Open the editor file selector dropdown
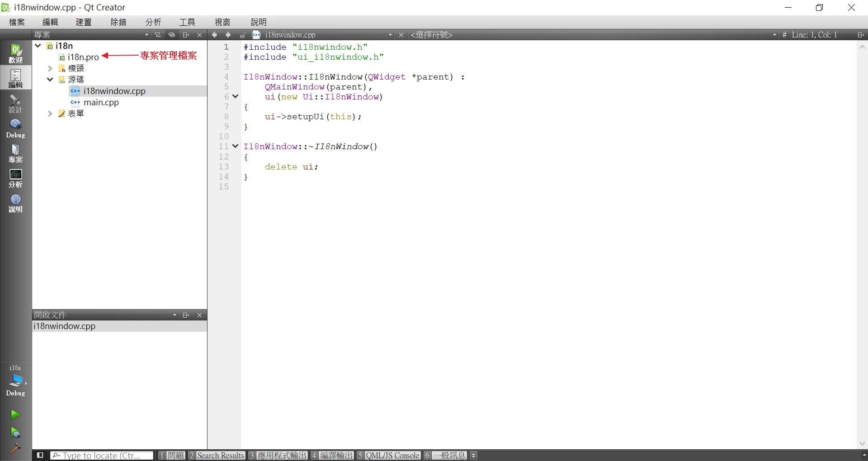 tap(390, 35)
